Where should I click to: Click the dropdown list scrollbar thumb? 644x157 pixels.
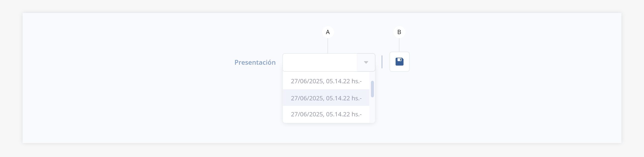click(372, 89)
